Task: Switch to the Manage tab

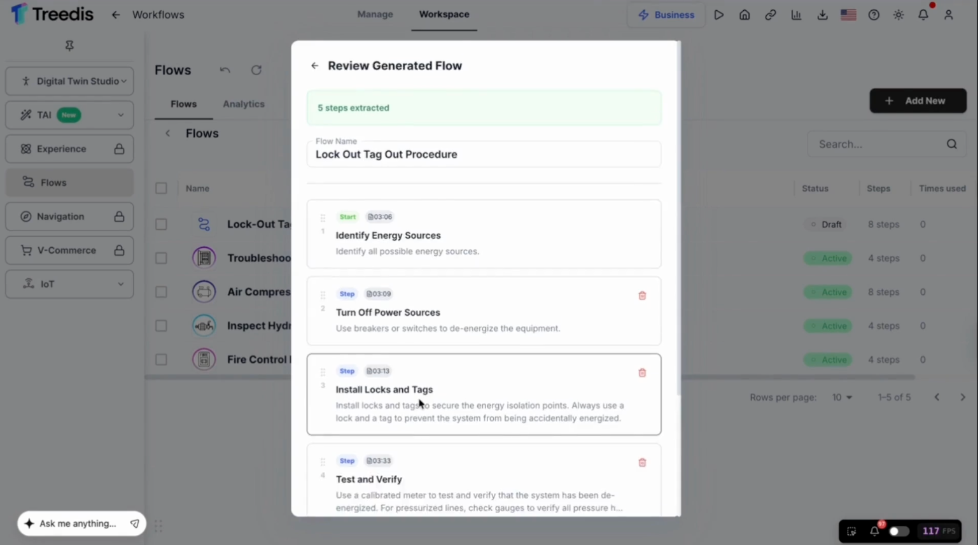Action: [376, 14]
